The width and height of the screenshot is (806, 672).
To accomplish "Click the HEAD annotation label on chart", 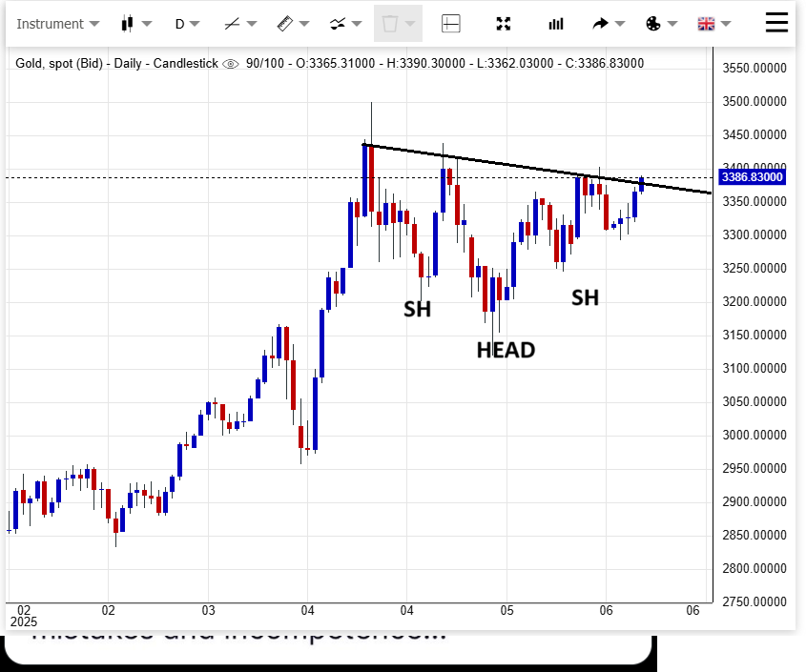I will (506, 350).
